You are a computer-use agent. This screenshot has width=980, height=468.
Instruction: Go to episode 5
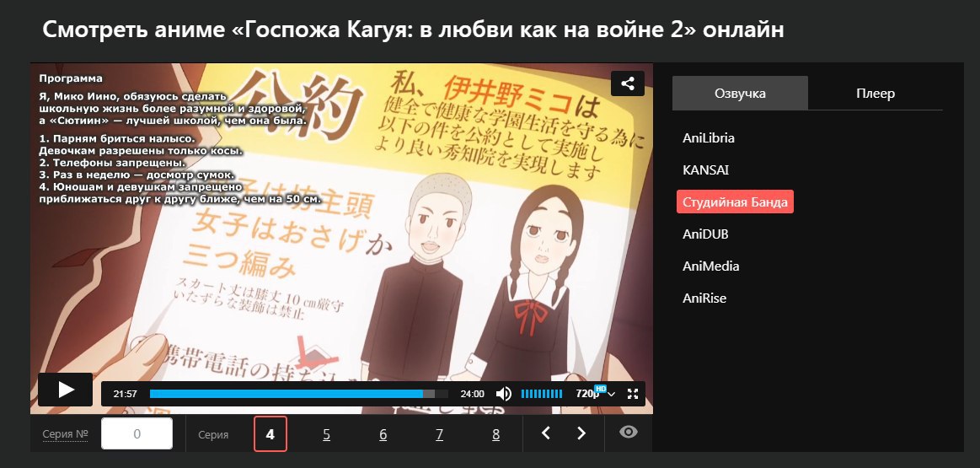tap(326, 433)
